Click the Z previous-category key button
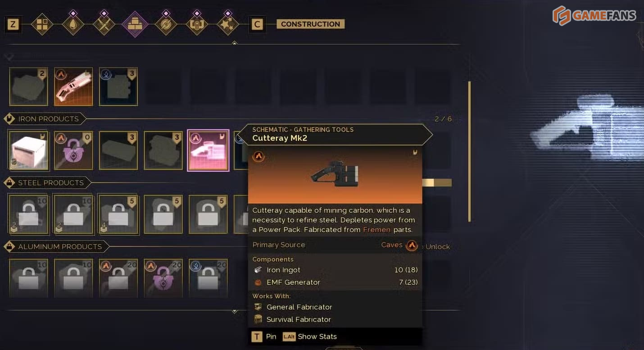The width and height of the screenshot is (644, 350). click(13, 24)
